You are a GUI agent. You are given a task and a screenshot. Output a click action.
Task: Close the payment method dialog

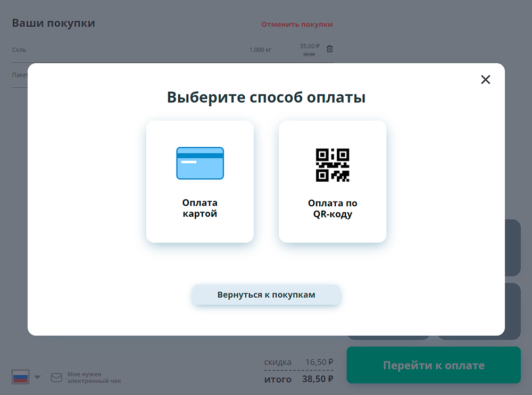(x=486, y=80)
